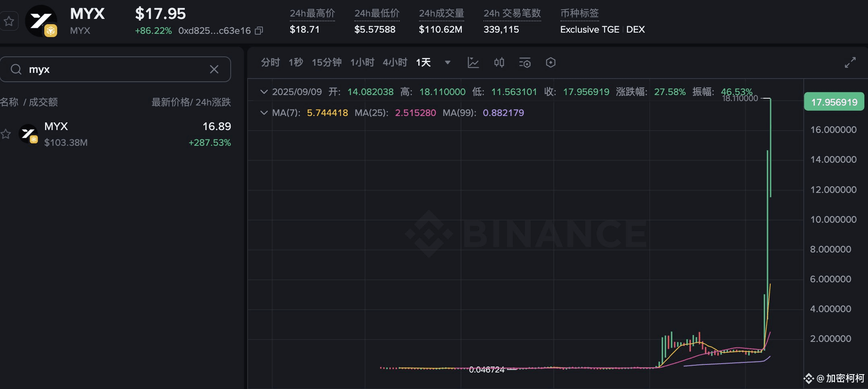868x389 pixels.
Task: Click the $18.71 24h high value
Action: pyautogui.click(x=305, y=29)
